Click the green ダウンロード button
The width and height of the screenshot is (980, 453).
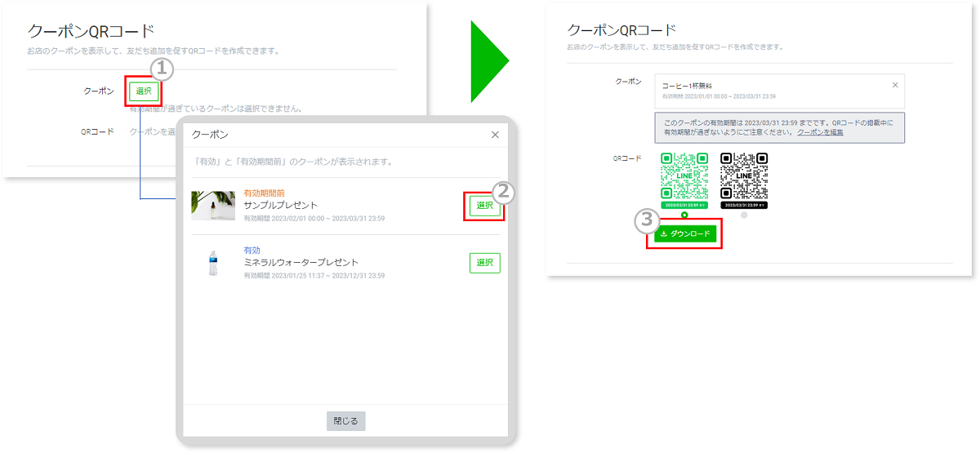click(x=684, y=234)
